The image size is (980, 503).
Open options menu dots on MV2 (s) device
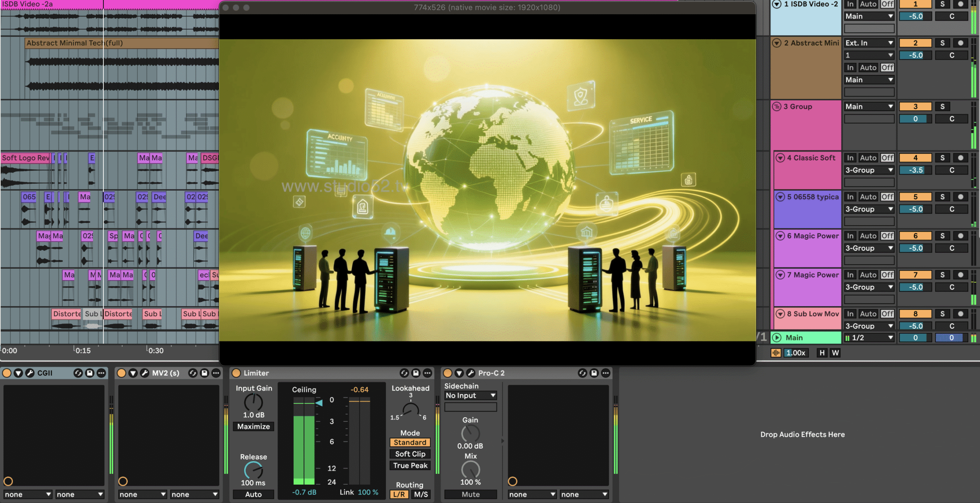click(216, 373)
